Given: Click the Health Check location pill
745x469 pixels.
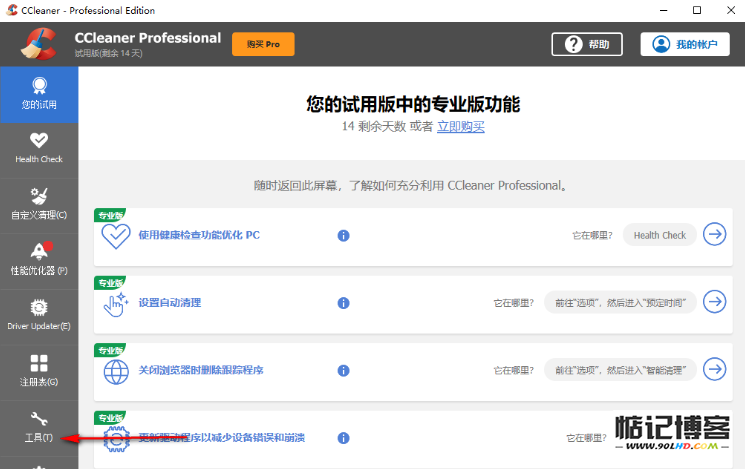Looking at the screenshot, I should click(x=659, y=235).
